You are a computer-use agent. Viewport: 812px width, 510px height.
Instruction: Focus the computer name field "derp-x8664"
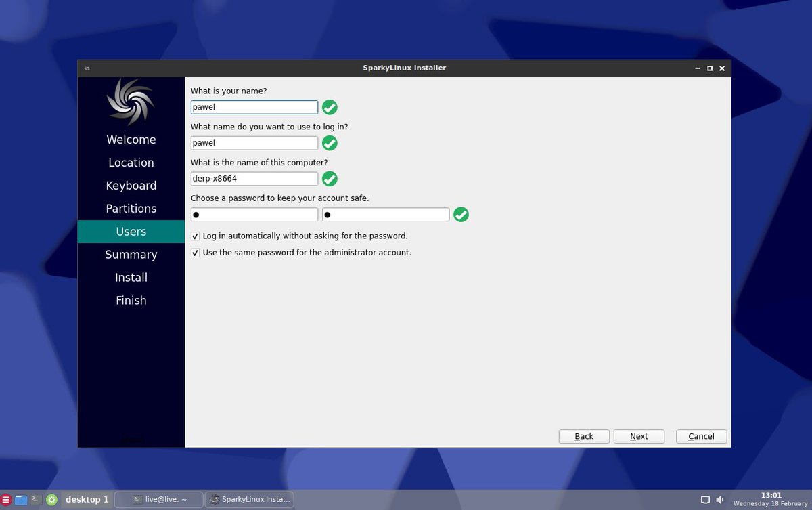click(x=254, y=179)
